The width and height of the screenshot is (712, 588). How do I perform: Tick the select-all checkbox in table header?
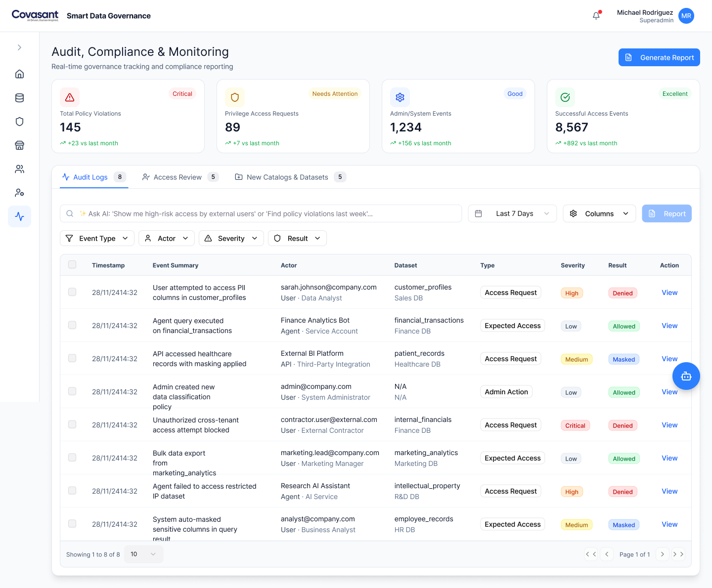pyautogui.click(x=72, y=264)
